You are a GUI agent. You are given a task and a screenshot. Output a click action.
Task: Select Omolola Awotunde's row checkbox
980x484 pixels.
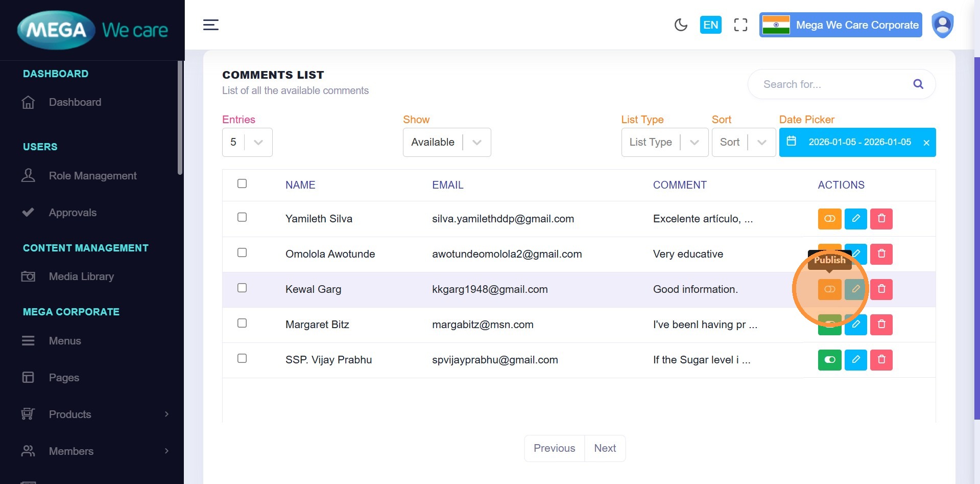pyautogui.click(x=242, y=253)
